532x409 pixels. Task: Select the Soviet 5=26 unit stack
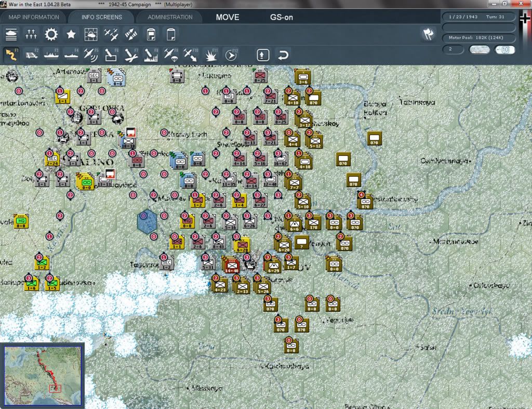(263, 286)
